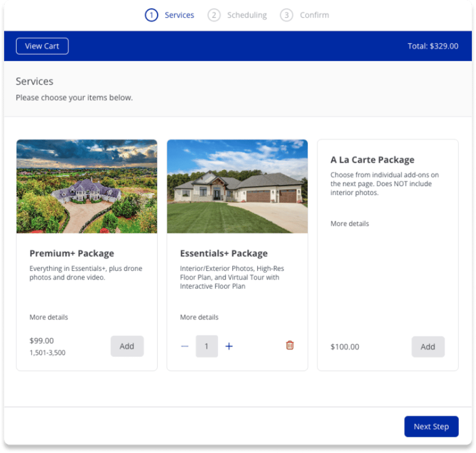Click the Services step label
Image resolution: width=476 pixels, height=453 pixels.
point(179,15)
